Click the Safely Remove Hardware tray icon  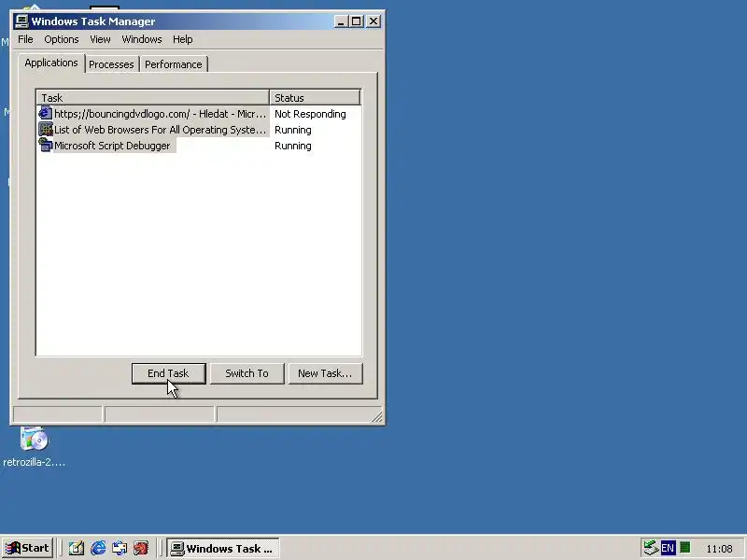click(650, 548)
